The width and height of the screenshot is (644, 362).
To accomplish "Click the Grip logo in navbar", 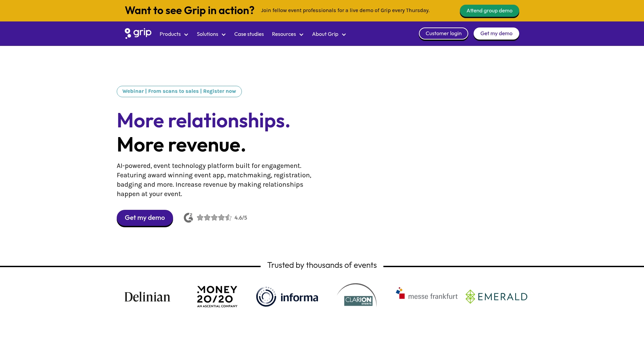I will pyautogui.click(x=138, y=34).
